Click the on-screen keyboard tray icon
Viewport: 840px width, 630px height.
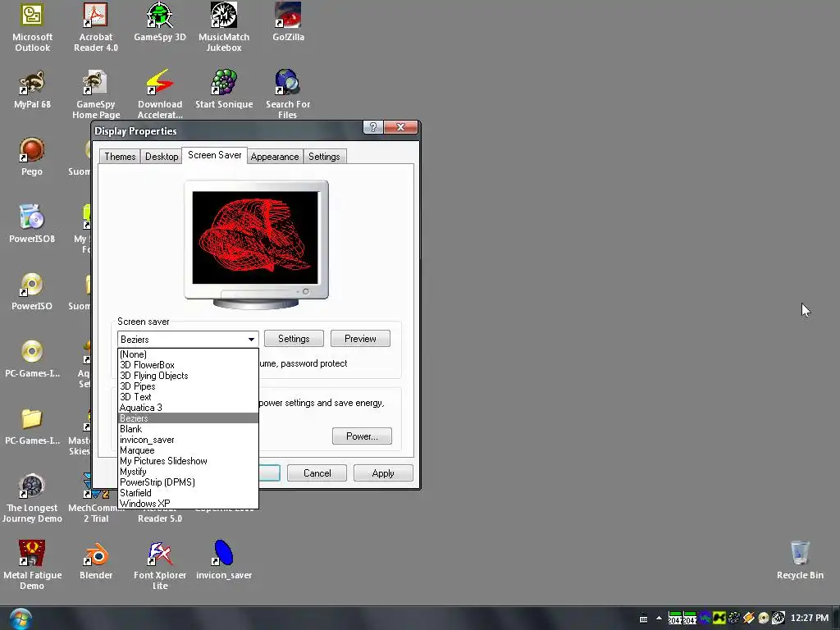643,619
